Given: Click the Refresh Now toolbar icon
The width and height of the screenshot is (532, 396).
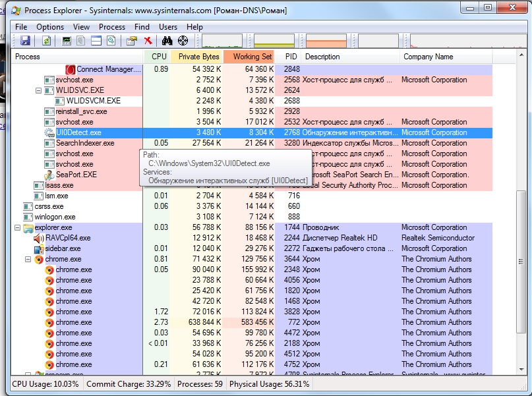Looking at the screenshot, I should 47,41.
